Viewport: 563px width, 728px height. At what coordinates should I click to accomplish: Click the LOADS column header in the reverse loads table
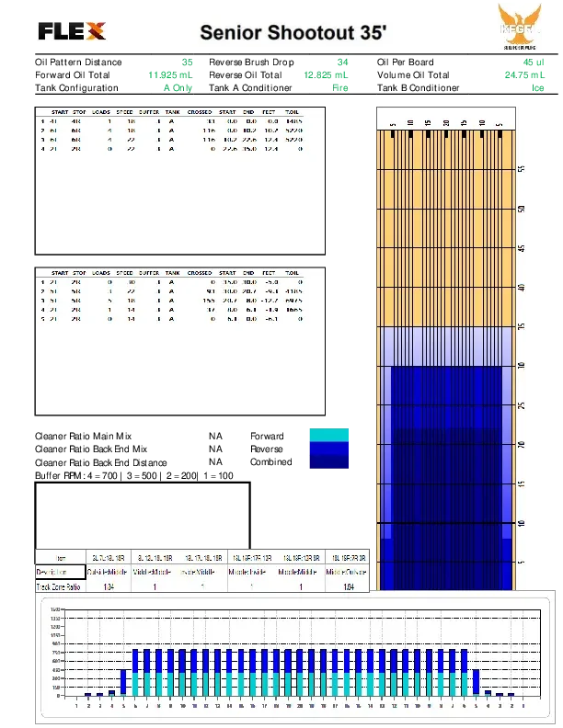(x=101, y=273)
